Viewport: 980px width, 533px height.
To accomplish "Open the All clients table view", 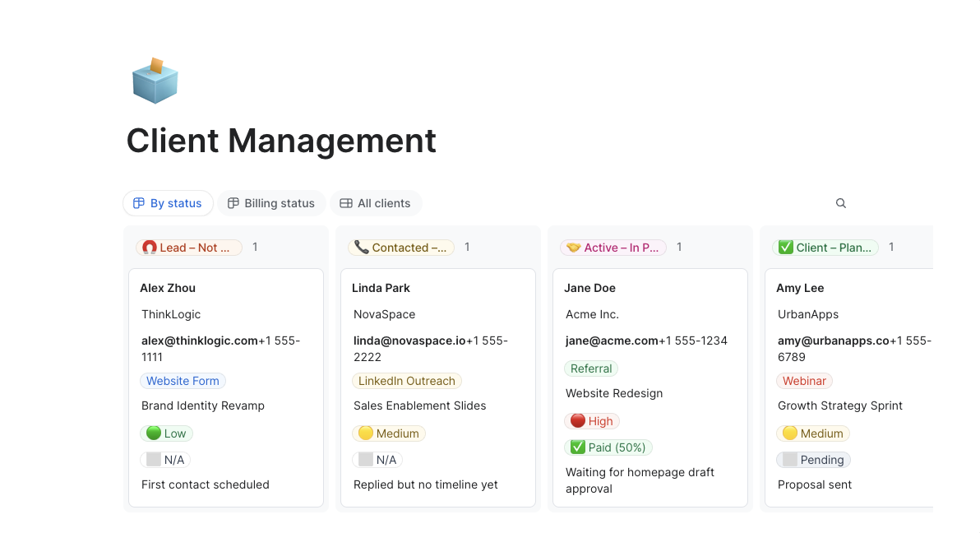I will coord(375,203).
